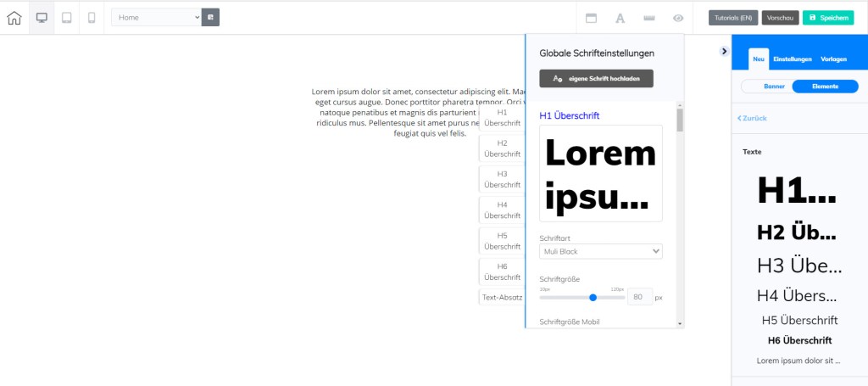
Task: Open global font settings letter A icon
Action: point(620,18)
